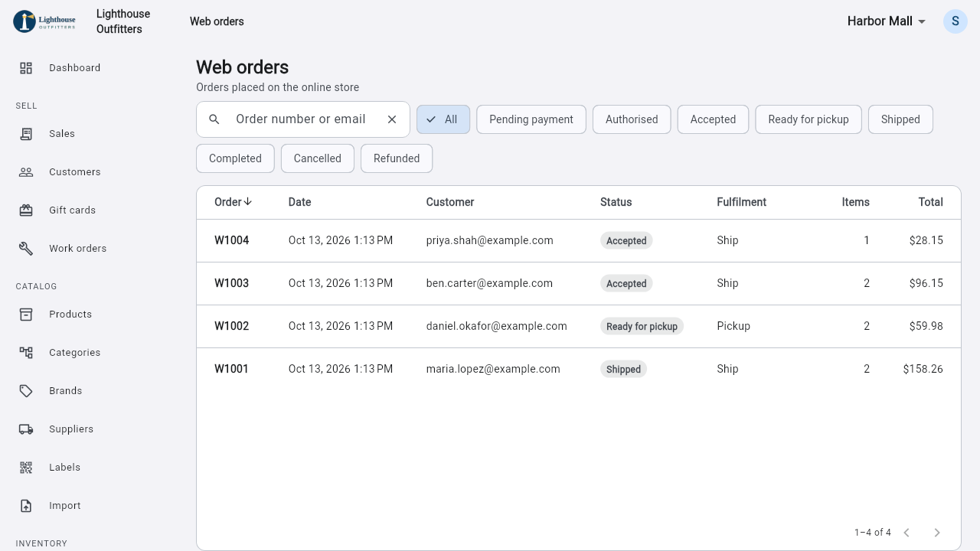Show only Cancelled orders
The height and width of the screenshot is (551, 980).
(318, 158)
